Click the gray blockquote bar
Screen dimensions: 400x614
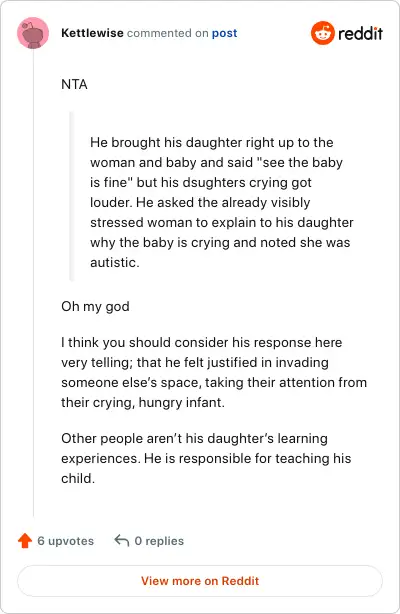tap(72, 196)
